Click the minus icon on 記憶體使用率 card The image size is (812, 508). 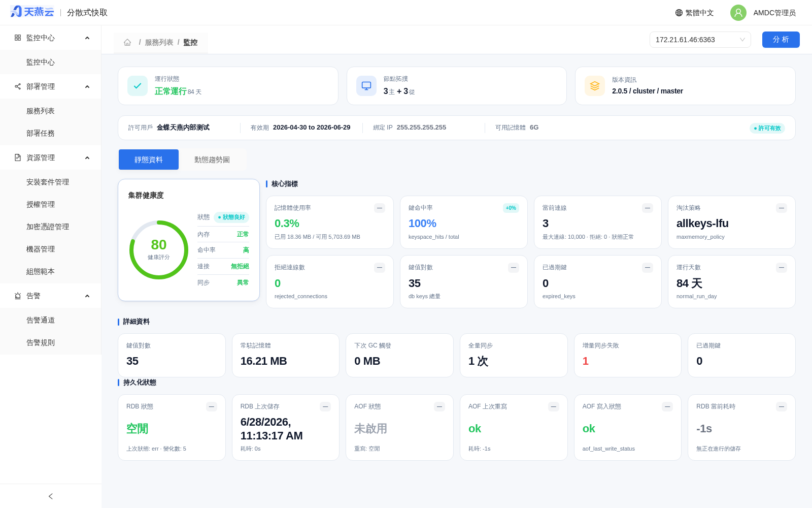point(380,208)
